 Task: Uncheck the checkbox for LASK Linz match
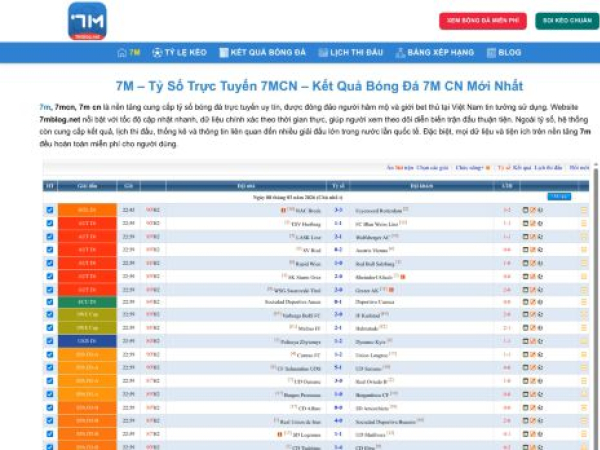50,236
